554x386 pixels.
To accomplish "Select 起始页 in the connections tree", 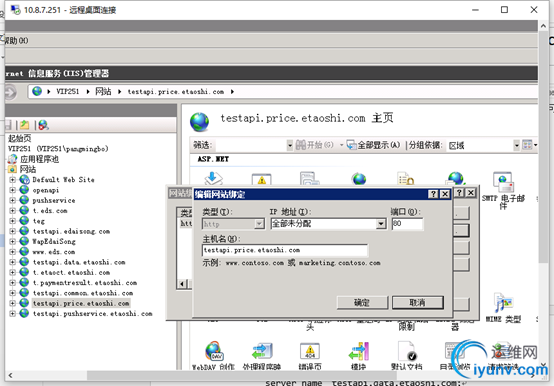I will (19, 138).
